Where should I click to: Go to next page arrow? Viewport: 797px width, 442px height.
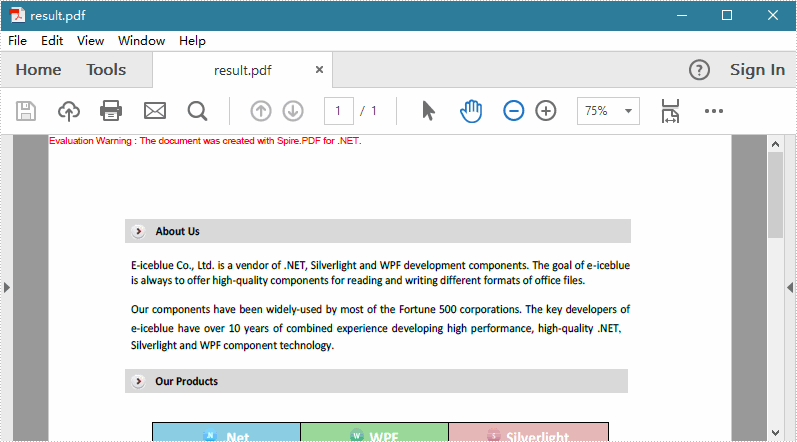(x=293, y=111)
